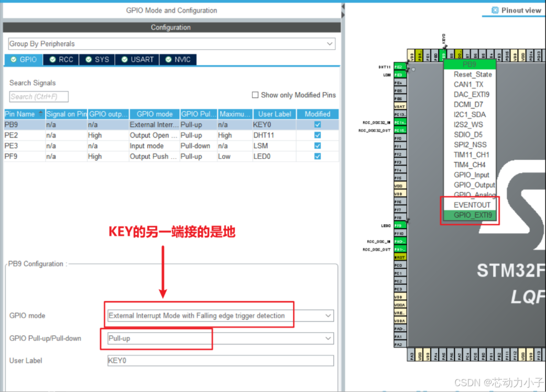Click the PC0 pin on chip
546x392 pixels.
[x=400, y=265]
